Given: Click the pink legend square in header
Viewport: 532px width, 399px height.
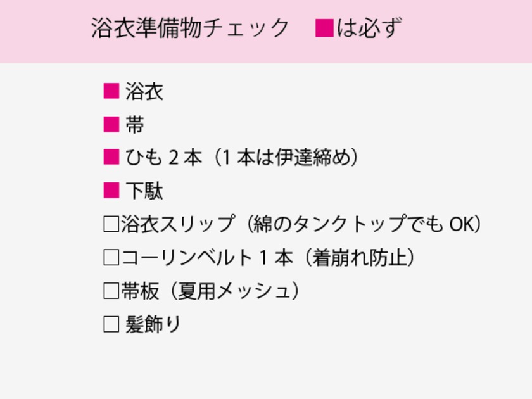Looking at the screenshot, I should 324,28.
